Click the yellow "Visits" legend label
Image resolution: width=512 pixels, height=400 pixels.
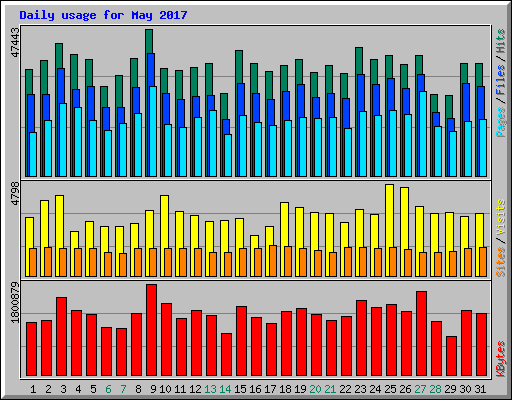pos(500,218)
